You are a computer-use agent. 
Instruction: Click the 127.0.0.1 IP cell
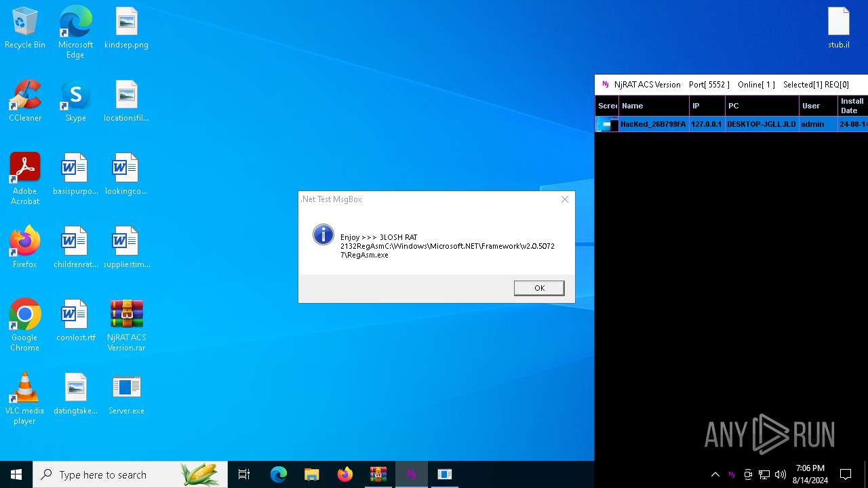coord(707,124)
